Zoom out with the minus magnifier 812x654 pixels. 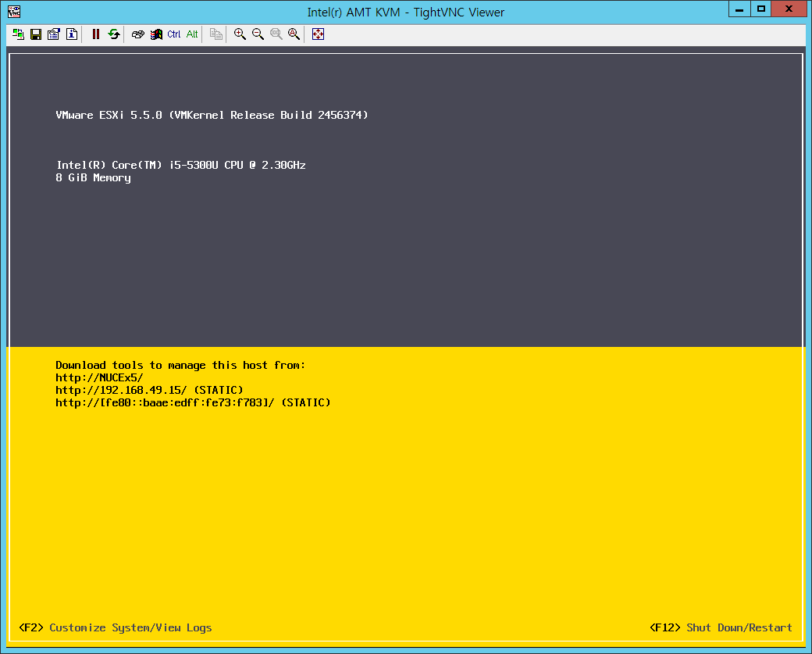tap(258, 34)
